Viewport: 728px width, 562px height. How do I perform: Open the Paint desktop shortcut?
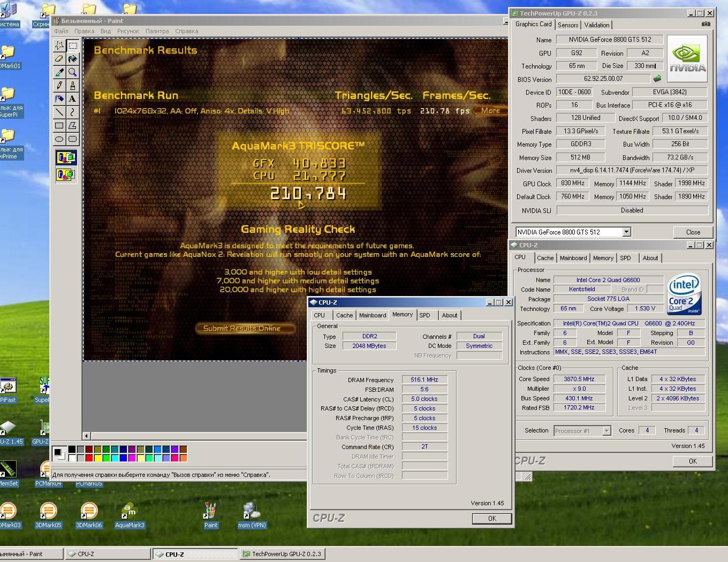click(211, 516)
